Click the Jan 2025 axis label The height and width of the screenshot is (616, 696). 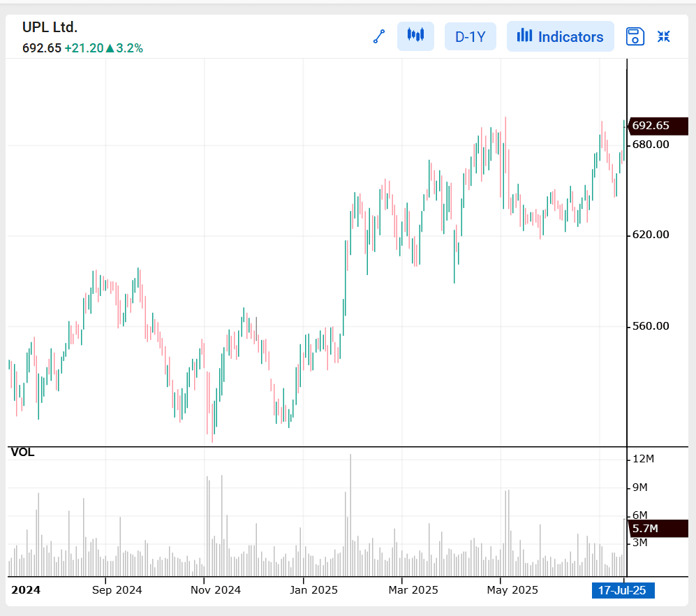[x=313, y=589]
